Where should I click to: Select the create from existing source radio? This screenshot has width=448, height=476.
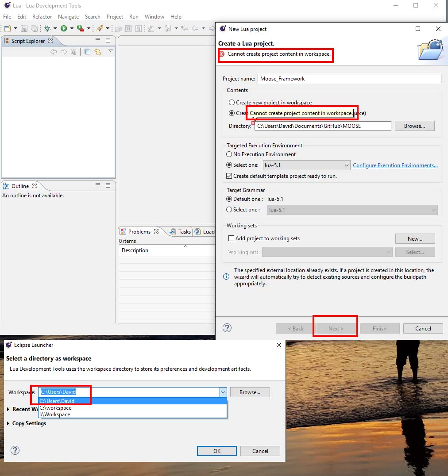point(232,113)
